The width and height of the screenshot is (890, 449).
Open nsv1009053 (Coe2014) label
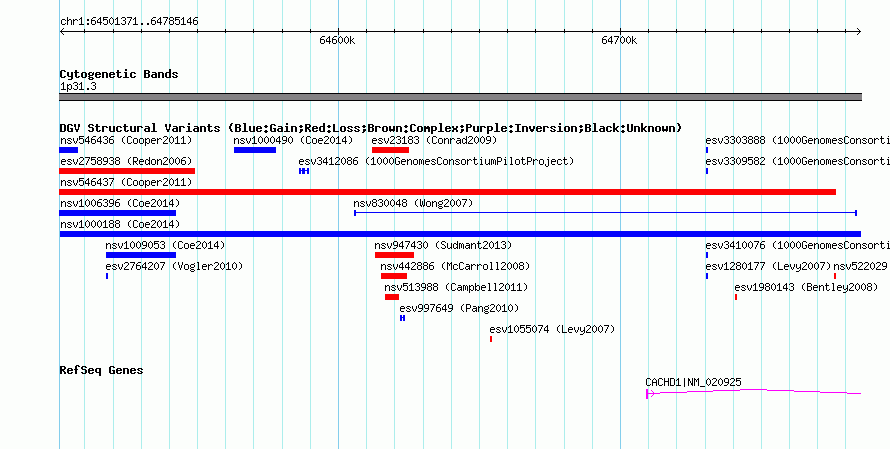(165, 245)
